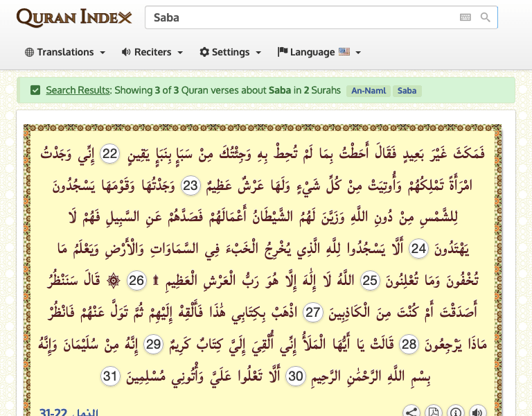Toggle the green Search Results checkmark
The width and height of the screenshot is (532, 416).
pyautogui.click(x=35, y=90)
